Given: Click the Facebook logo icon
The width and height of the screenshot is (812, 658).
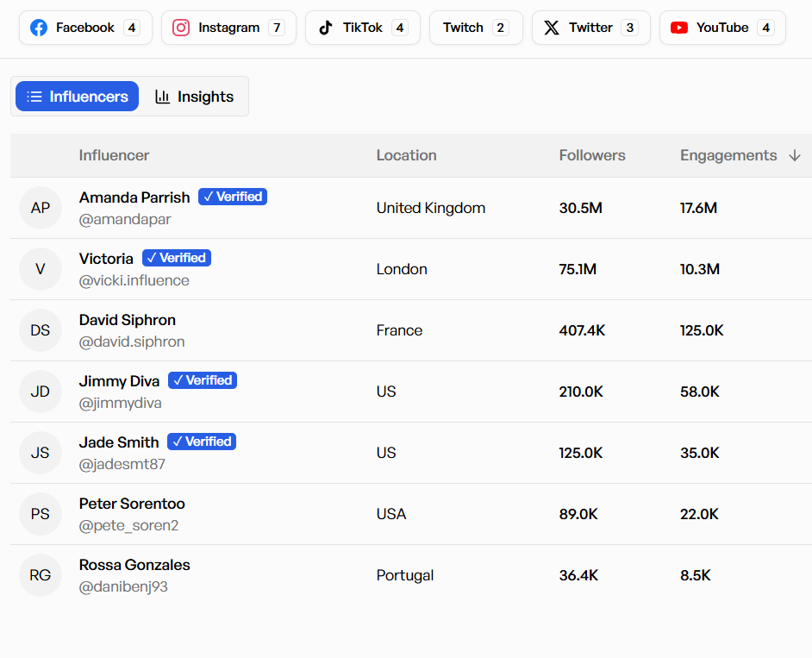Looking at the screenshot, I should [39, 28].
